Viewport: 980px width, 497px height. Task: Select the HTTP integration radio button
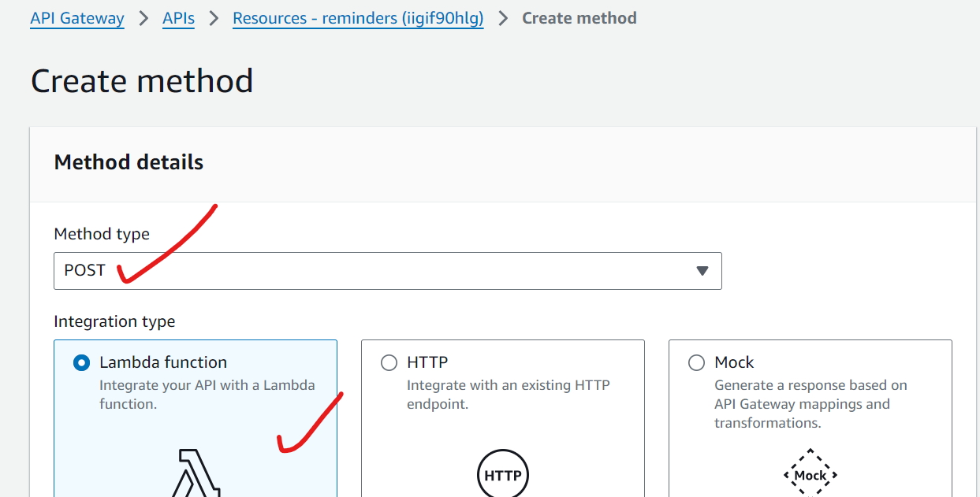389,363
